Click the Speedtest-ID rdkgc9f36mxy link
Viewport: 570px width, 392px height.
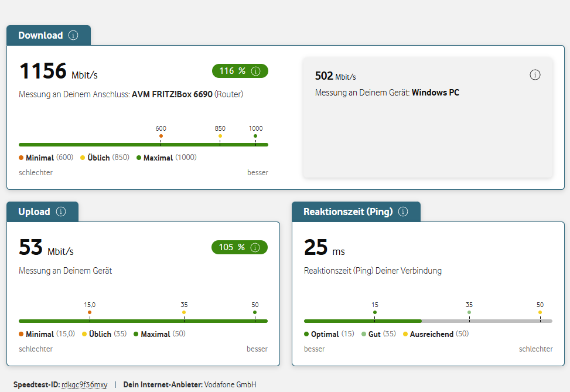[84, 384]
